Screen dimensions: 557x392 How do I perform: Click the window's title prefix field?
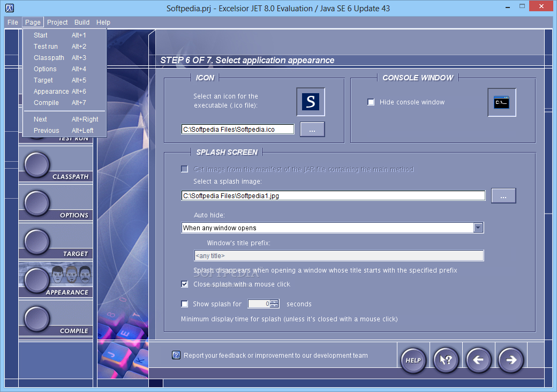339,255
